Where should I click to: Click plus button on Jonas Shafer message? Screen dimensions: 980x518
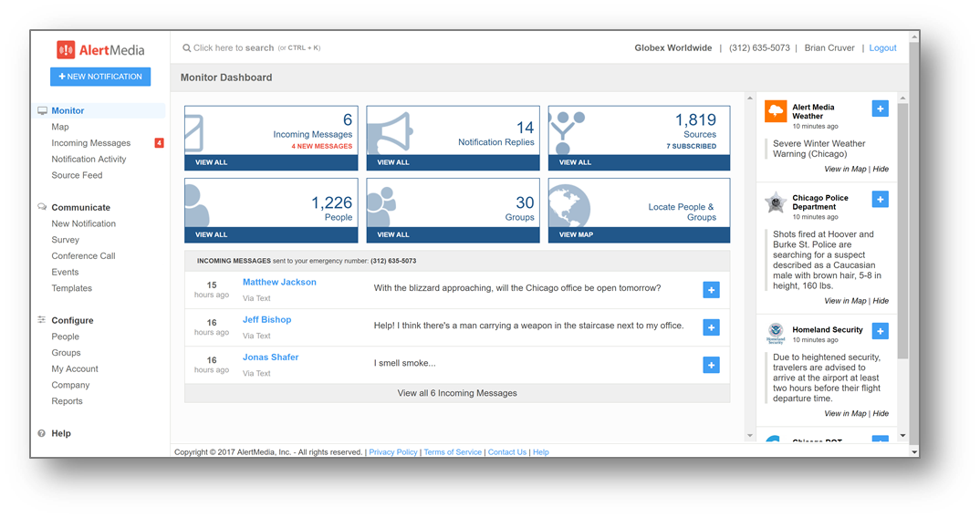[711, 365]
